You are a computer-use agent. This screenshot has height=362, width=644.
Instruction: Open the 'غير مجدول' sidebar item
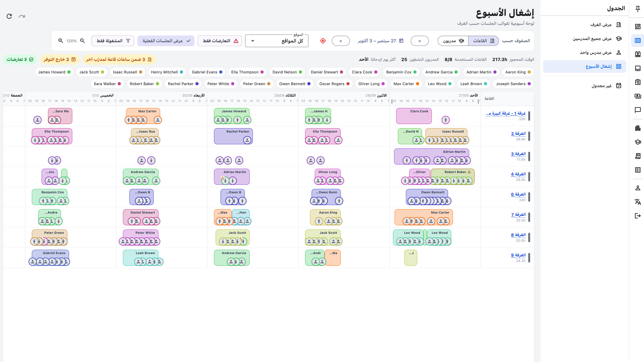585,86
